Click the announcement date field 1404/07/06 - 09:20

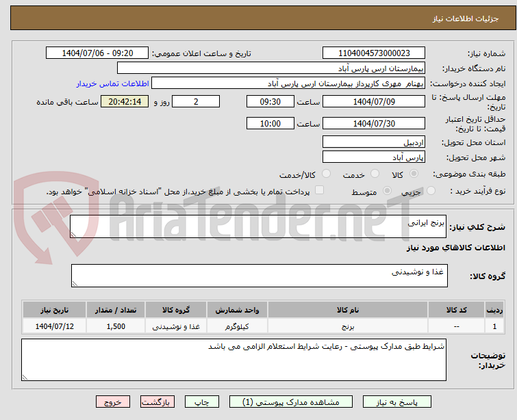coord(97,53)
